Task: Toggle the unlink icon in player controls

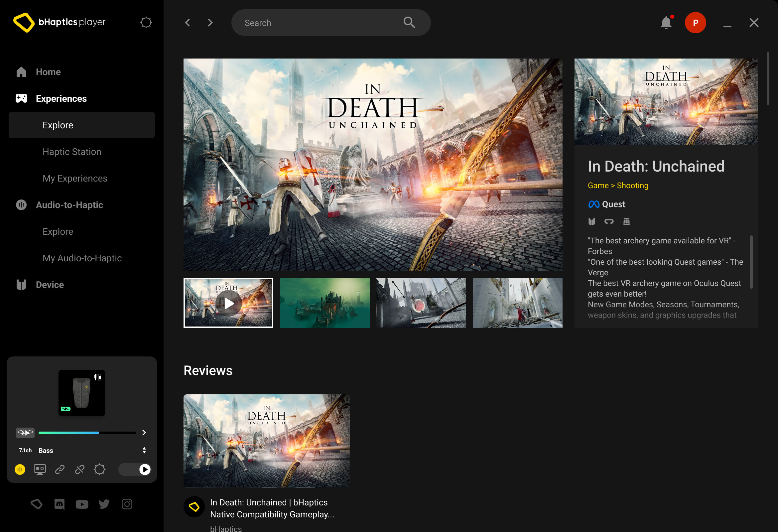Action: pyautogui.click(x=80, y=469)
